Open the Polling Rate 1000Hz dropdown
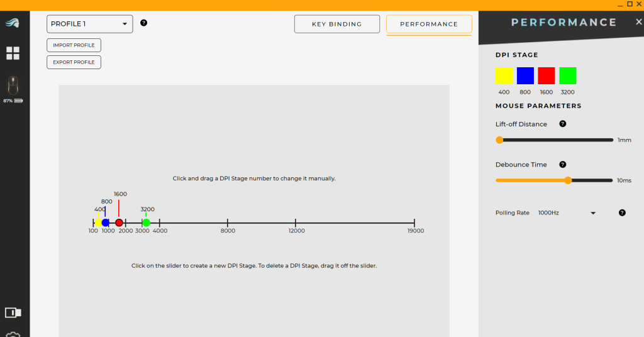Viewport: 644px width, 337px height. (x=566, y=213)
